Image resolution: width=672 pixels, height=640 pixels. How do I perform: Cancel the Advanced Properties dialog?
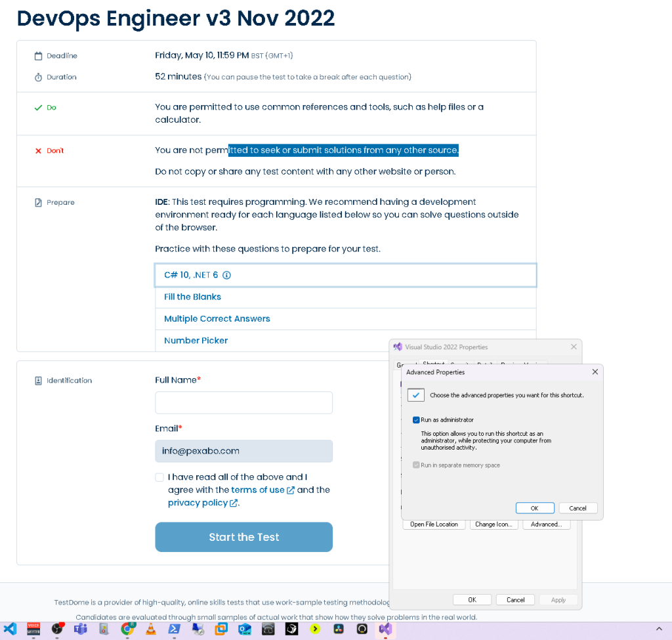point(577,508)
